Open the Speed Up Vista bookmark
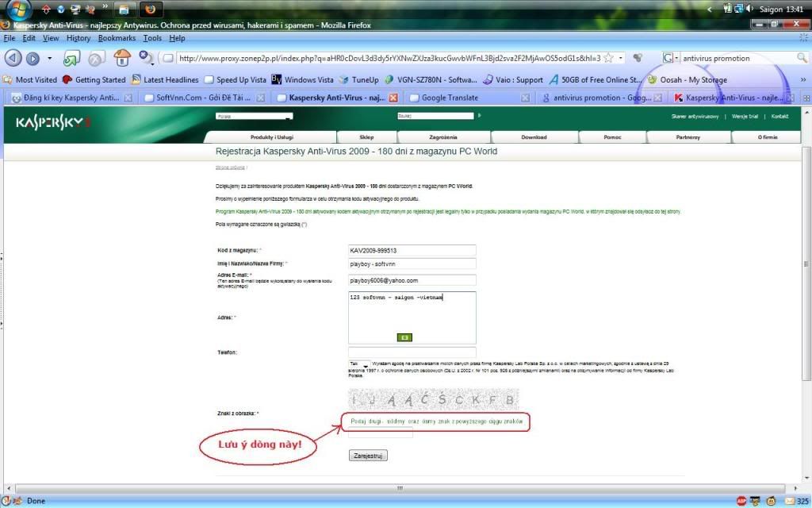Screen dimensions: 812x508 235,80
